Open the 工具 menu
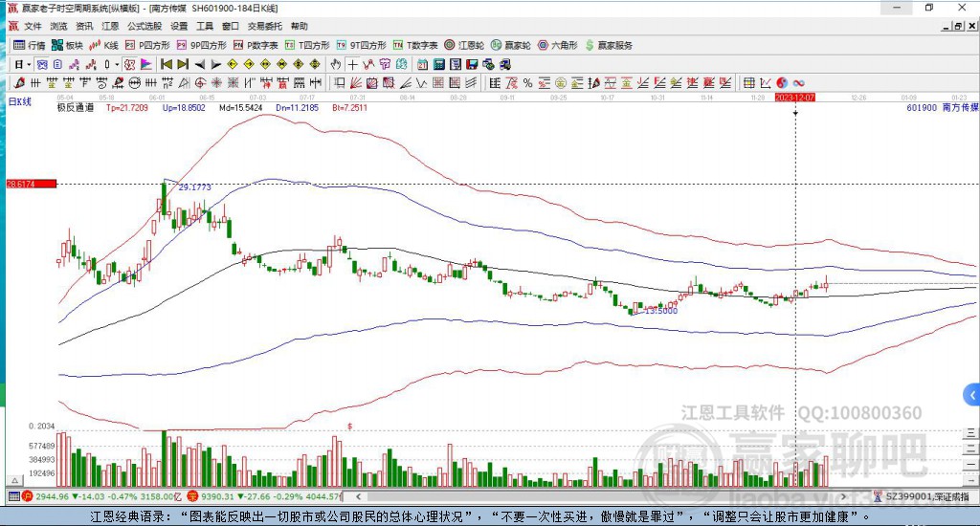Viewport: 980px width, 526px height. [x=205, y=26]
